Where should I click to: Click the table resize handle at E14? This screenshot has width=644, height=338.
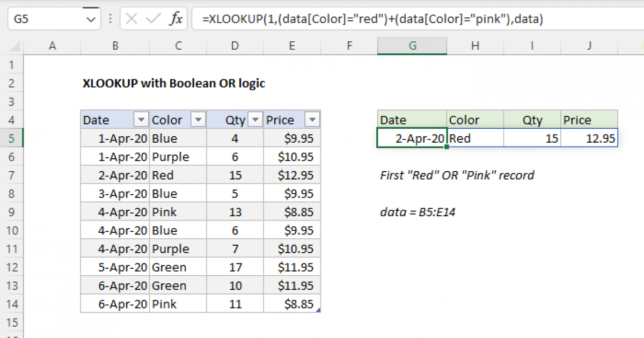coord(319,311)
